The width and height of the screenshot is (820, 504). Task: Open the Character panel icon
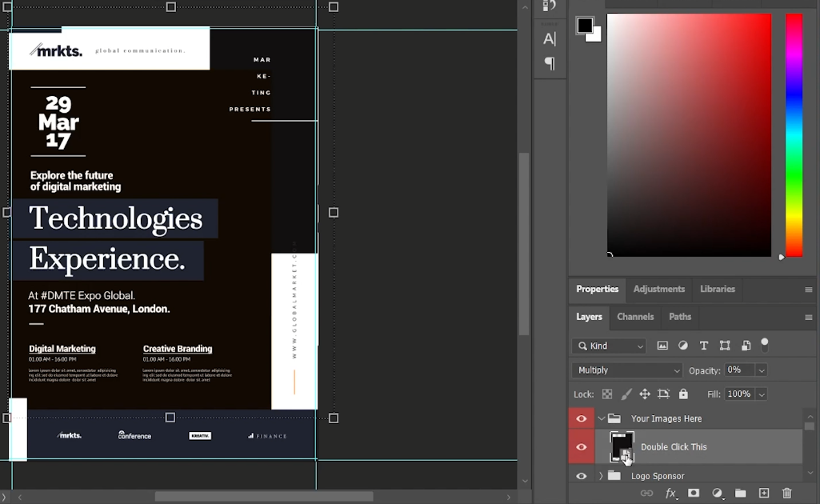tap(550, 38)
